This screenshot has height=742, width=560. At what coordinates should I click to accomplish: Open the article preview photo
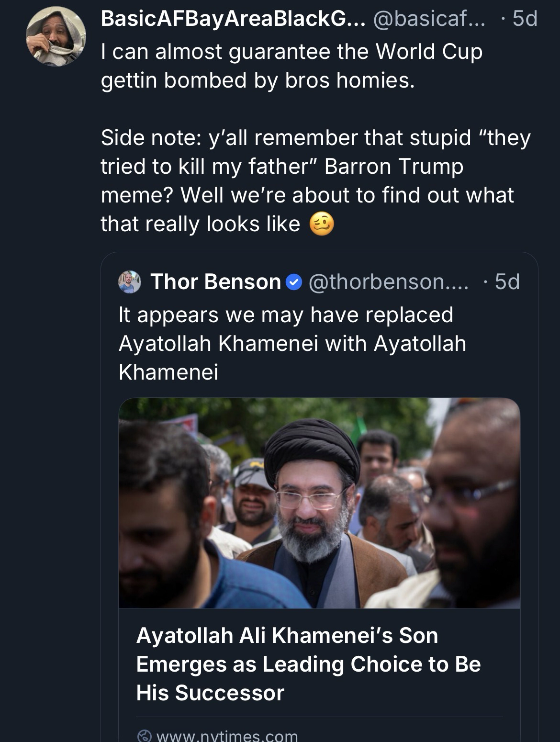pos(319,503)
